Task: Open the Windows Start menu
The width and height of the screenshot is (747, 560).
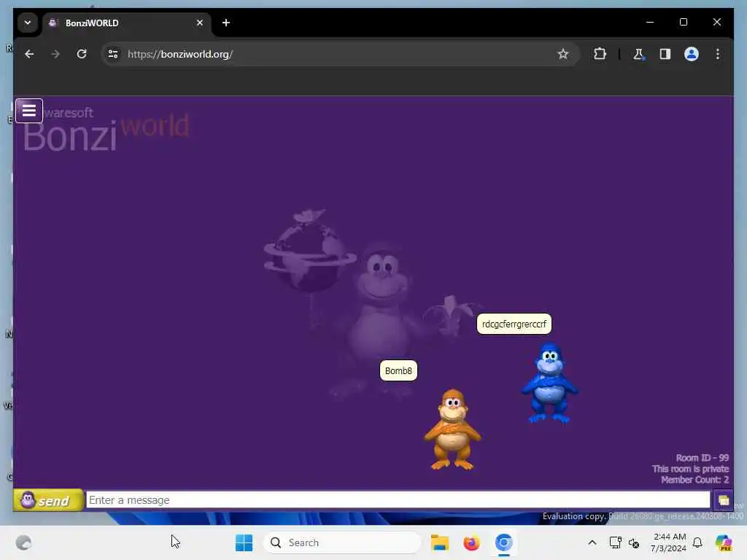Action: 244,542
